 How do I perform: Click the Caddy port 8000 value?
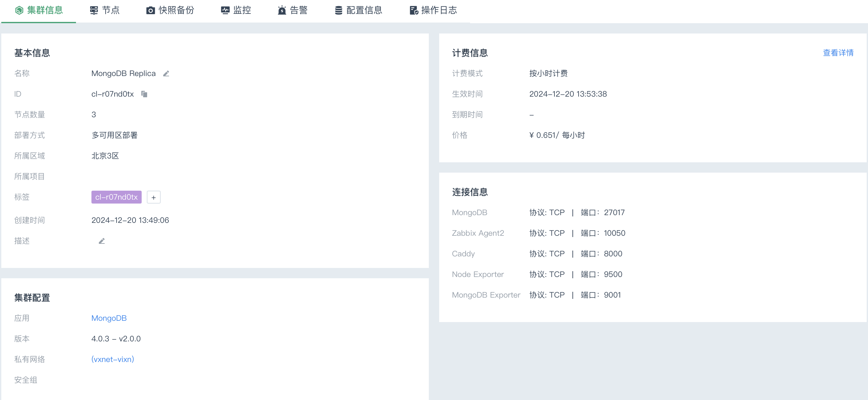(613, 254)
